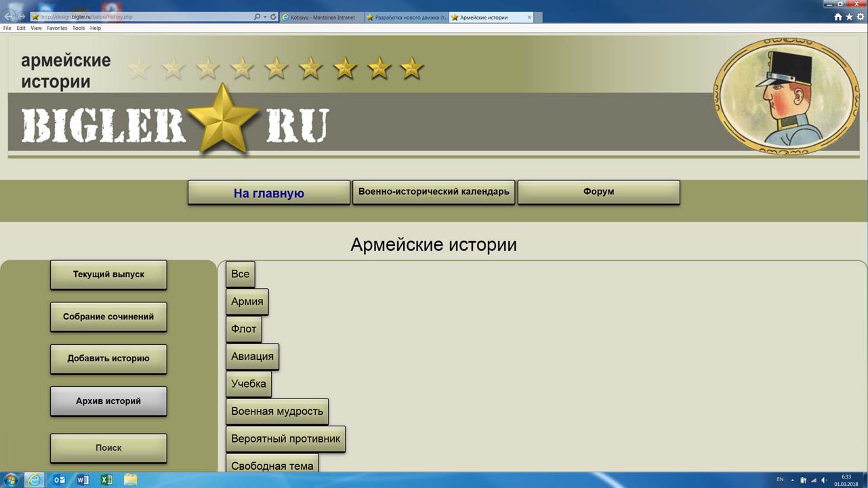Open Word from the taskbar
The width and height of the screenshot is (868, 488).
tap(83, 480)
